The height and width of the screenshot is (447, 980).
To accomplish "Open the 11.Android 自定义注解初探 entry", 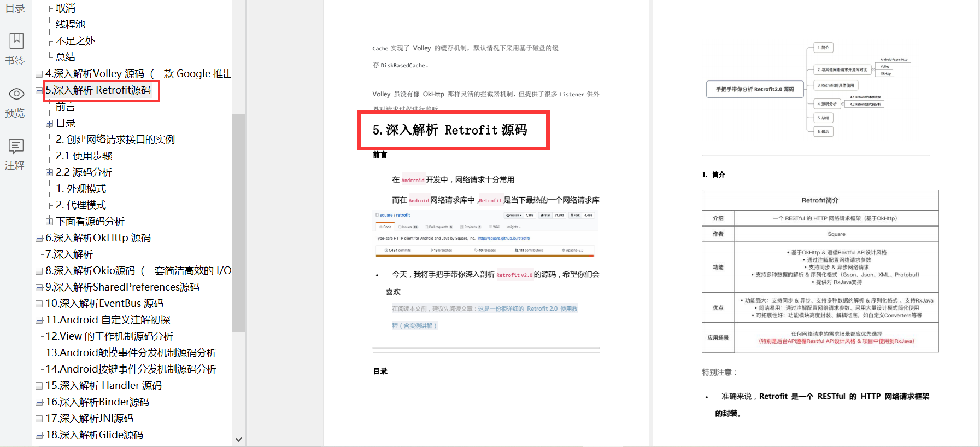I will point(108,320).
